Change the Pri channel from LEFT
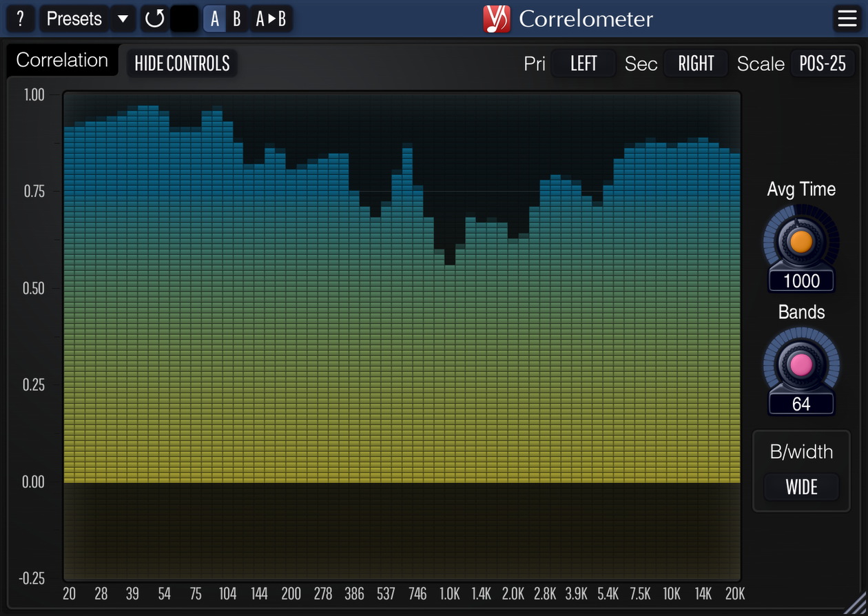Screen dimensions: 868x616 click(x=583, y=63)
